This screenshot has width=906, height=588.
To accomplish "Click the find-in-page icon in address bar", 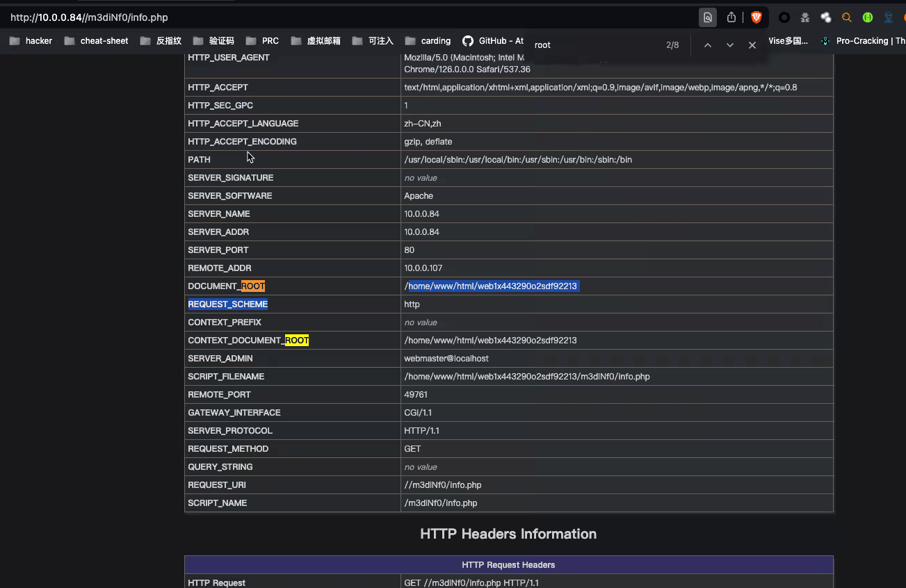I will click(707, 17).
